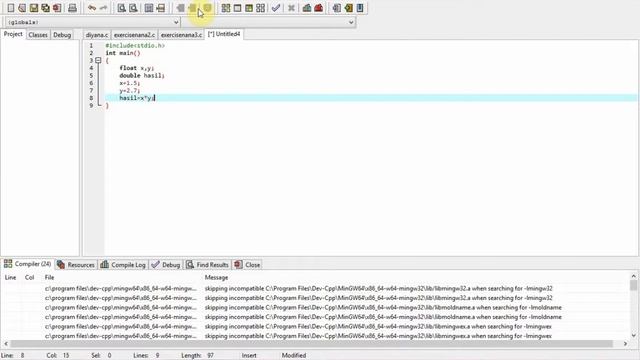640x360 pixels.
Task: Click the Stop execution X icon
Action: [291, 8]
